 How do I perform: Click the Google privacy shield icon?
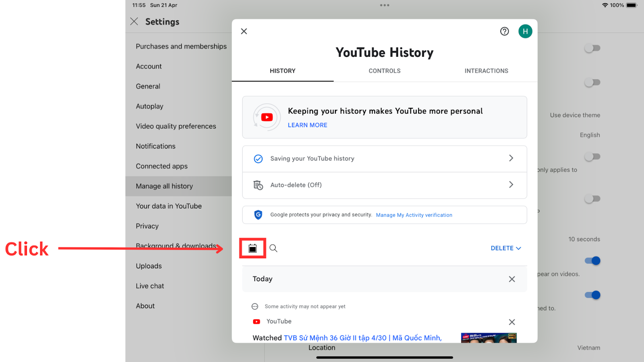click(x=258, y=215)
